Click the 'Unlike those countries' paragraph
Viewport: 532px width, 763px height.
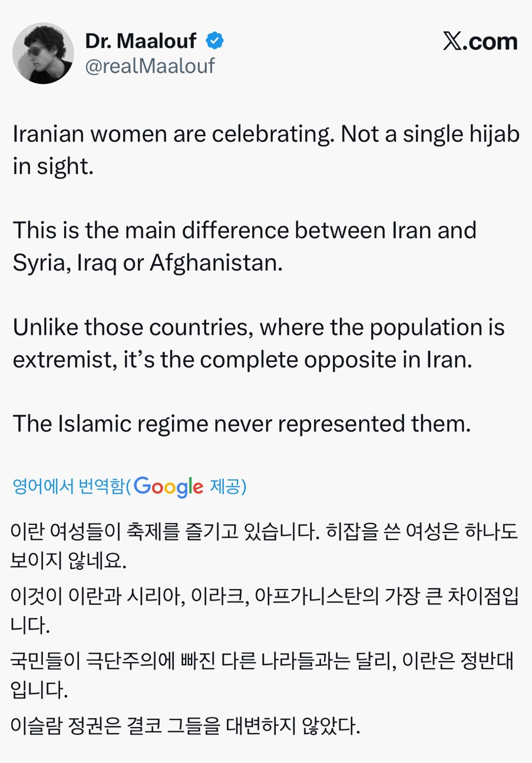tap(258, 342)
